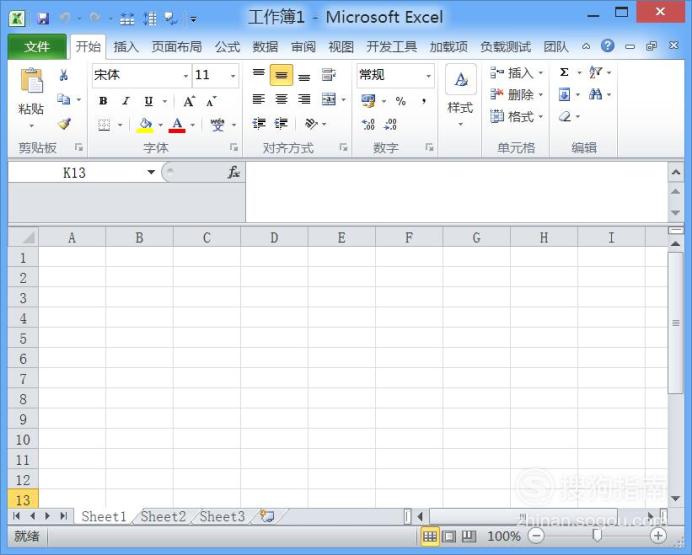This screenshot has height=555, width=692.
Task: Click the Clear eraser icon
Action: [565, 117]
